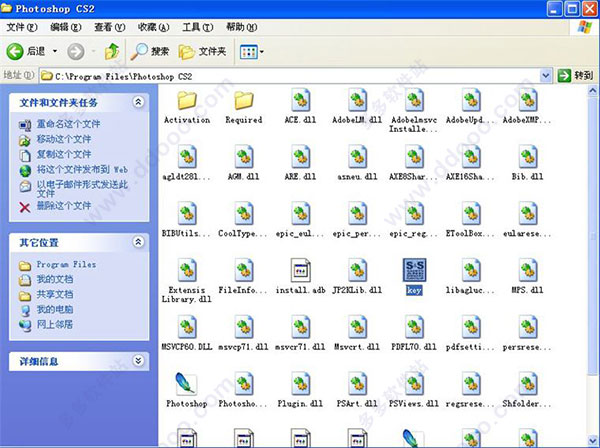Click 移动这个文件 link
The height and width of the screenshot is (448, 600).
pos(64,139)
